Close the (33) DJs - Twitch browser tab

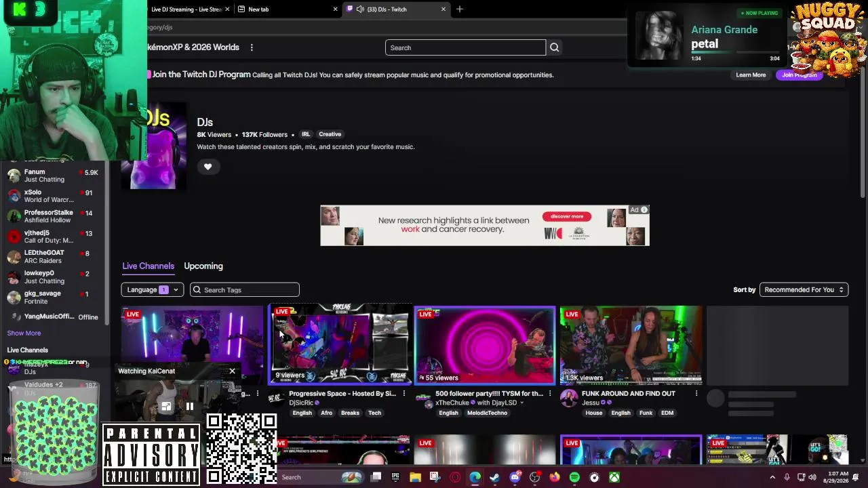(443, 9)
